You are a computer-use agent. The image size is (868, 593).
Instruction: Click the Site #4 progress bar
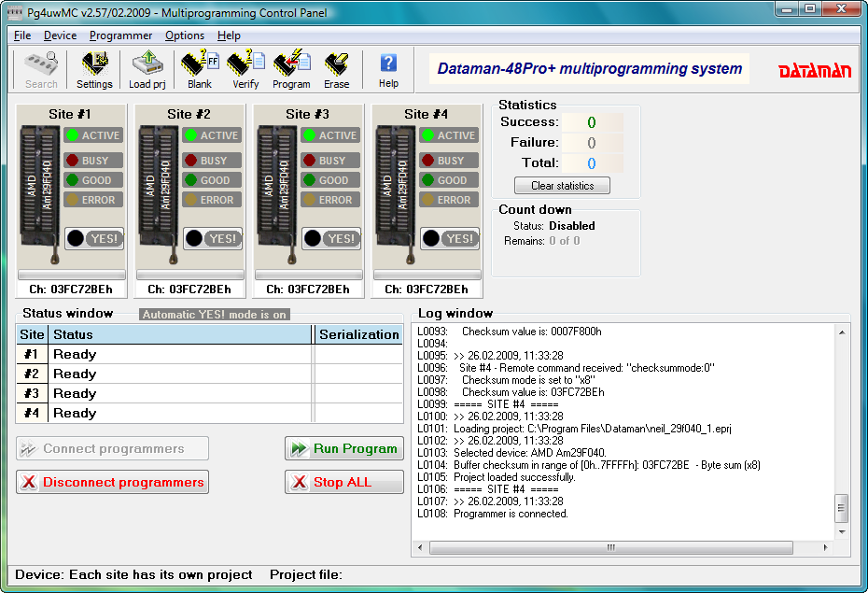427,275
